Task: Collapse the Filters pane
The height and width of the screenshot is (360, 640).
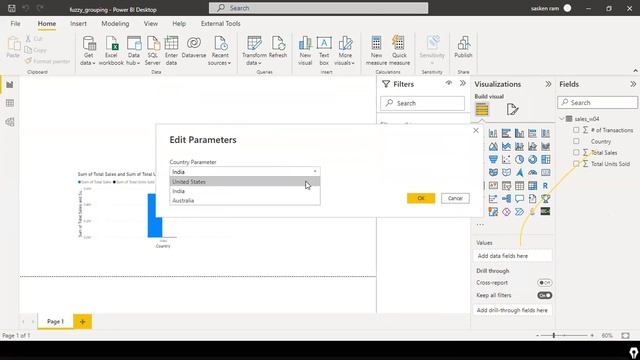Action: tap(462, 83)
